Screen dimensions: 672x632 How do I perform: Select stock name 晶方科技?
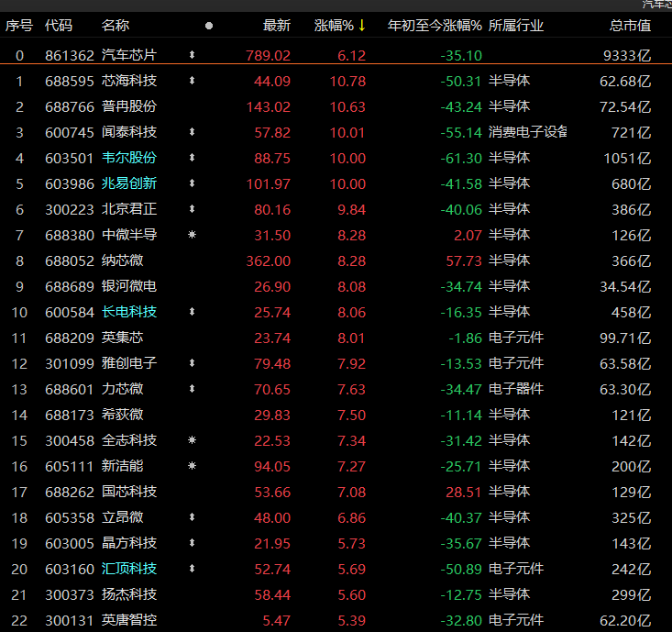[x=129, y=543]
